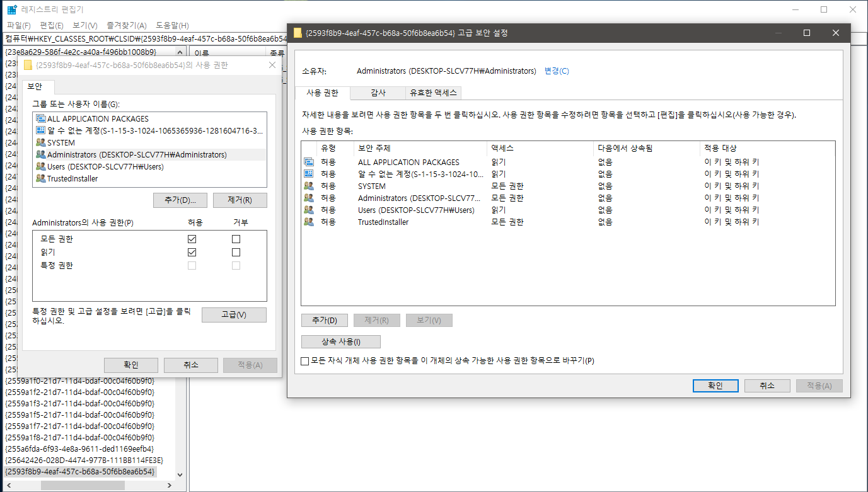
Task: Click SYSTEM icon in permission entries table
Action: [x=309, y=186]
